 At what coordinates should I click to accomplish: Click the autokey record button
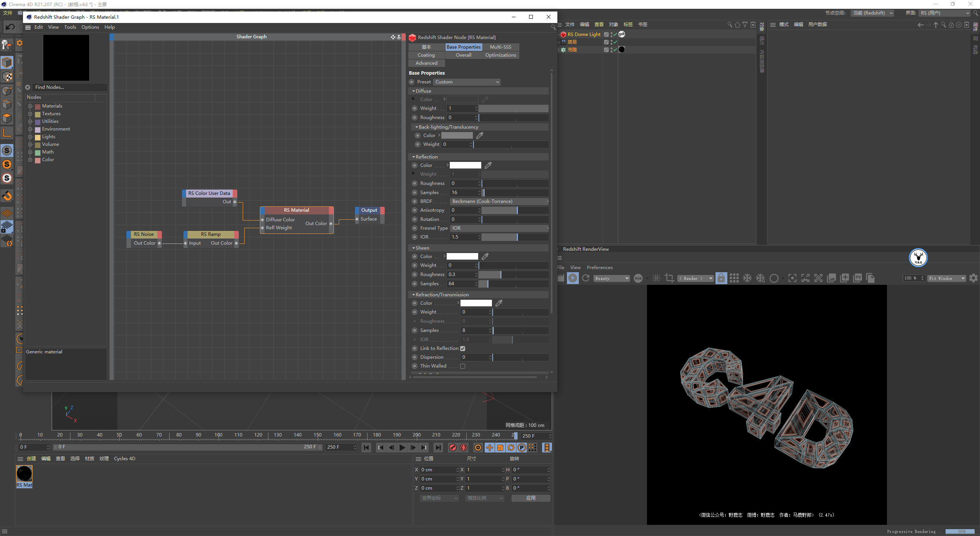(464, 448)
